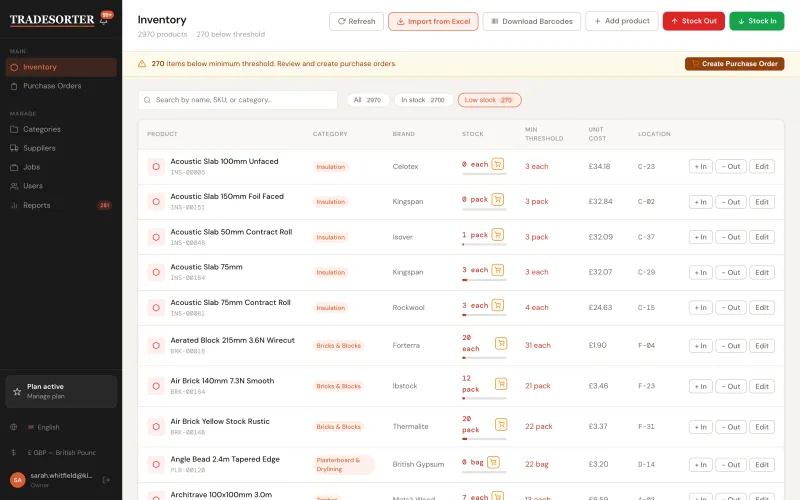This screenshot has height=500, width=800.
Task: Open GBP British Pound currency selector
Action: pos(61,453)
